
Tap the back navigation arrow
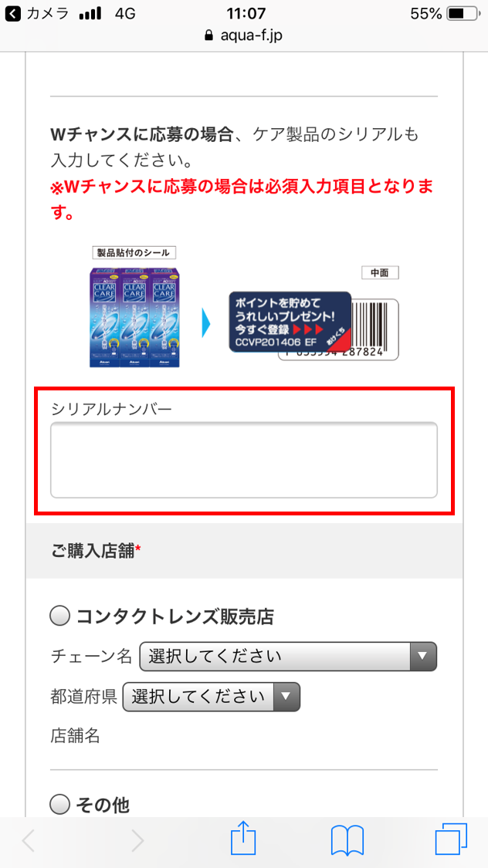tap(29, 842)
